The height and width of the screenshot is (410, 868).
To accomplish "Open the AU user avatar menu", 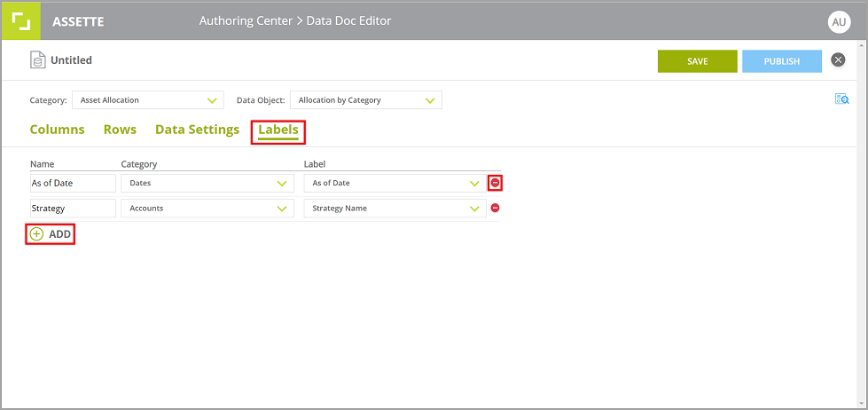I will pyautogui.click(x=839, y=21).
